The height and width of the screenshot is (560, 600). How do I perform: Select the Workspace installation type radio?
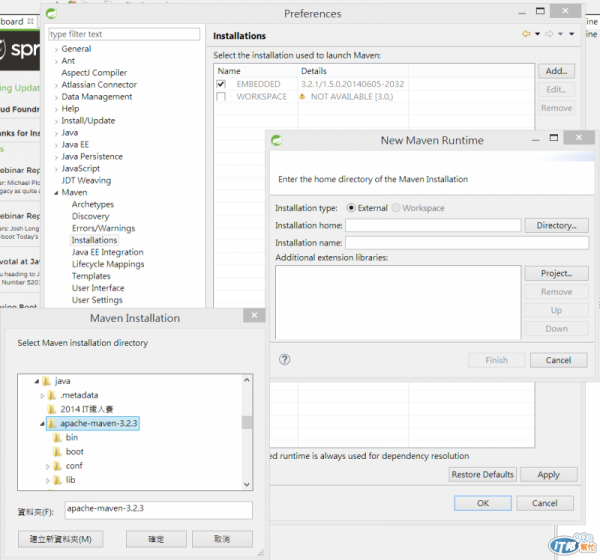pos(396,208)
